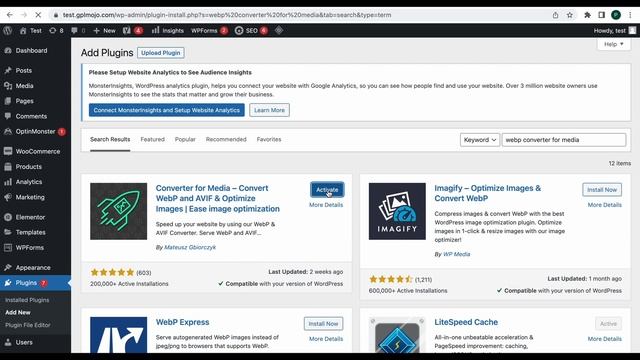
Task: Click the New plus item
Action: point(104,31)
